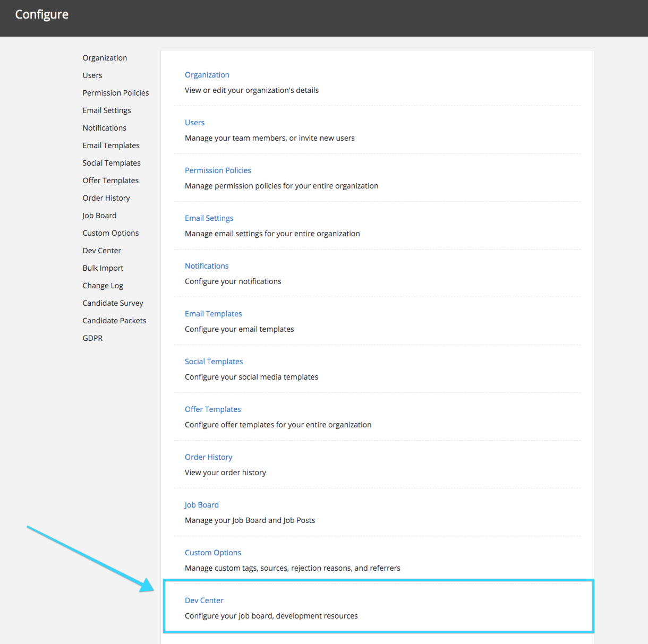Follow the Permission Policies heading link

[x=218, y=170]
